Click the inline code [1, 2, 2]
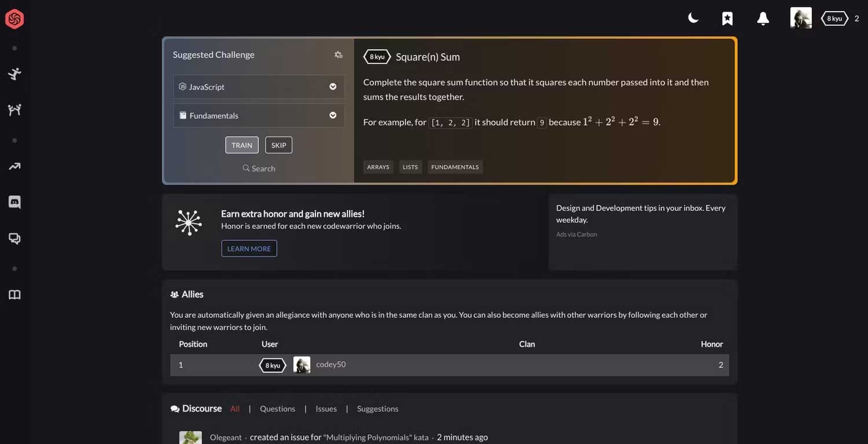 451,123
